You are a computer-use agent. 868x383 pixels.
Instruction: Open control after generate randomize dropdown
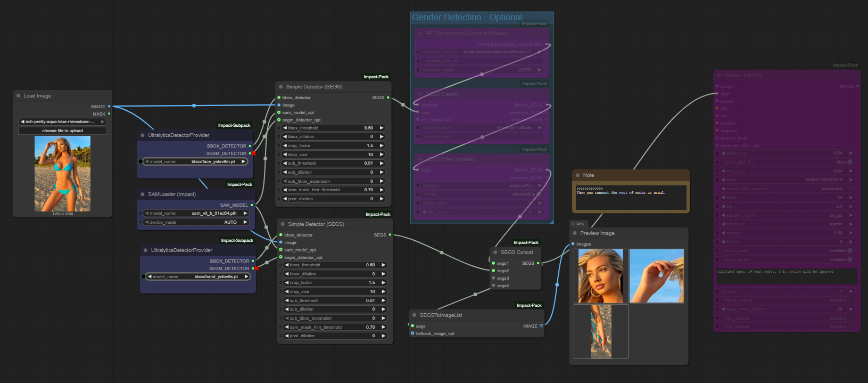[x=787, y=189]
